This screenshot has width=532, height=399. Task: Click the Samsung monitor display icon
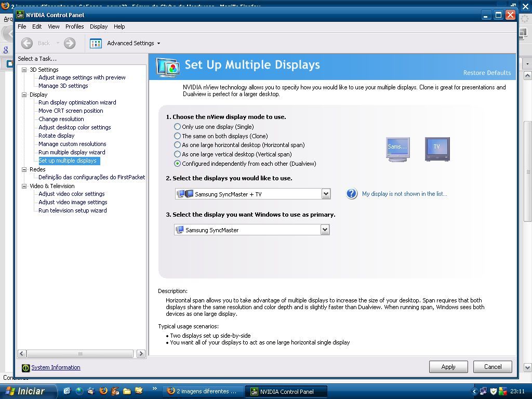click(397, 149)
